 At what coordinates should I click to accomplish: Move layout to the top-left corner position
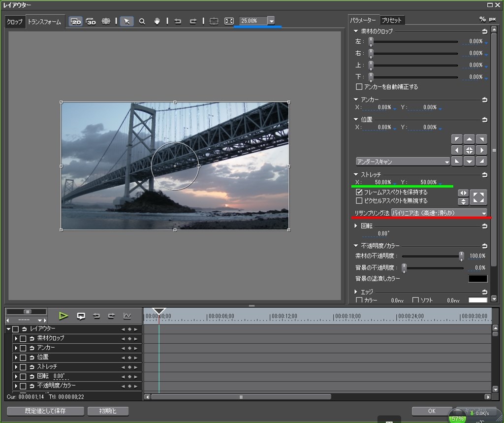[x=457, y=139]
